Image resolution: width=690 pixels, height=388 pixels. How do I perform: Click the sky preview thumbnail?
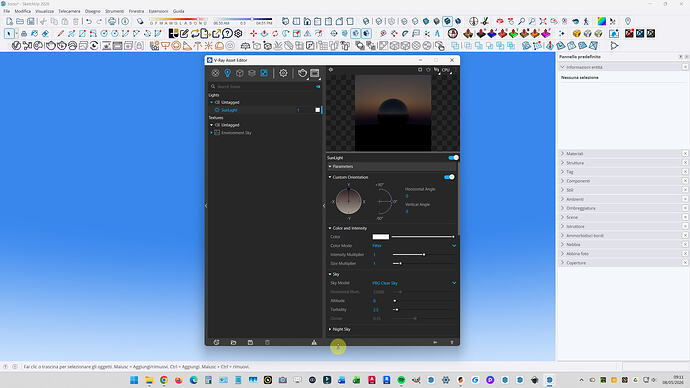(x=393, y=113)
